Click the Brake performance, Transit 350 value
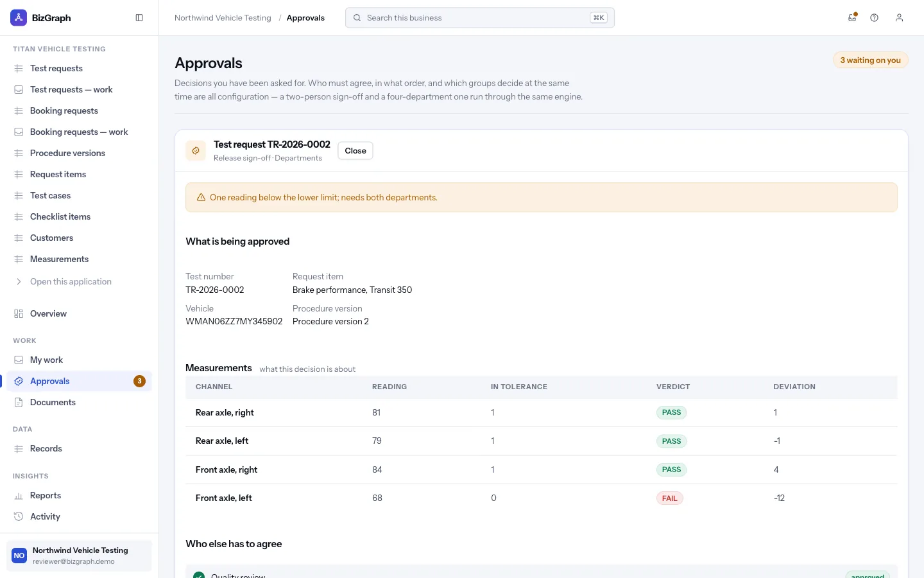 (352, 290)
